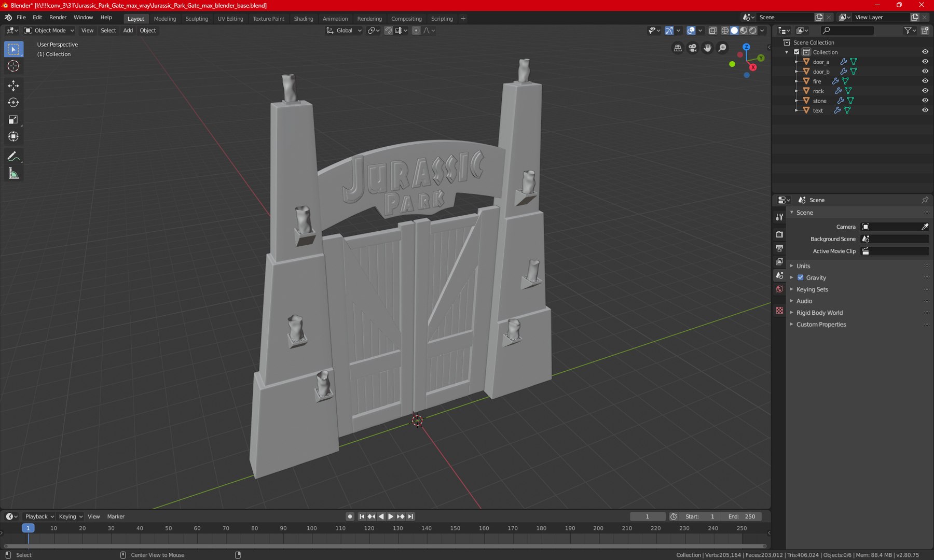Open the World properties tab
Image resolution: width=934 pixels, height=560 pixels.
[x=779, y=289]
